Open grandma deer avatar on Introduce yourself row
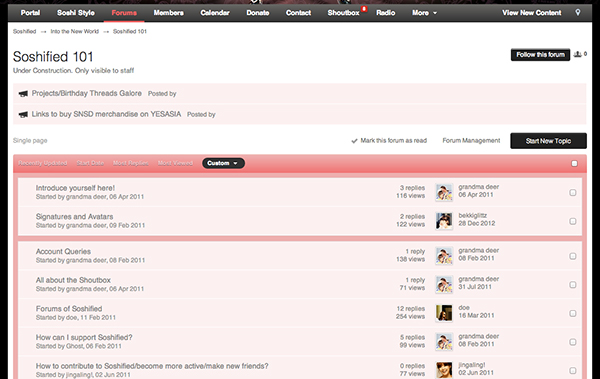The width and height of the screenshot is (600, 379). [444, 192]
